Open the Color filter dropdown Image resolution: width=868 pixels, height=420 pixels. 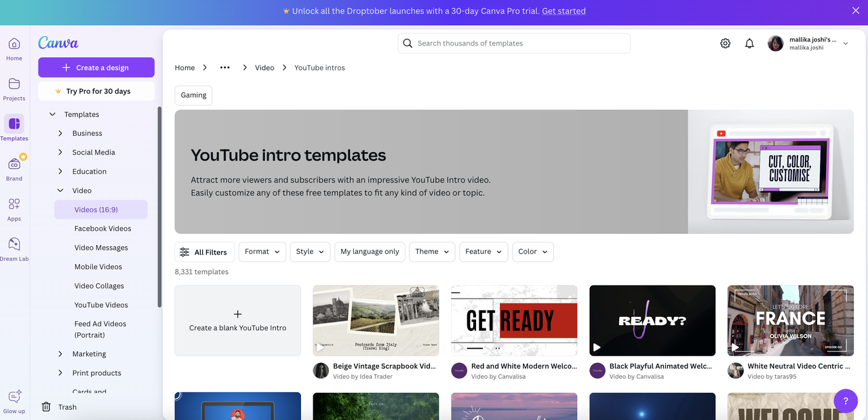pos(533,252)
